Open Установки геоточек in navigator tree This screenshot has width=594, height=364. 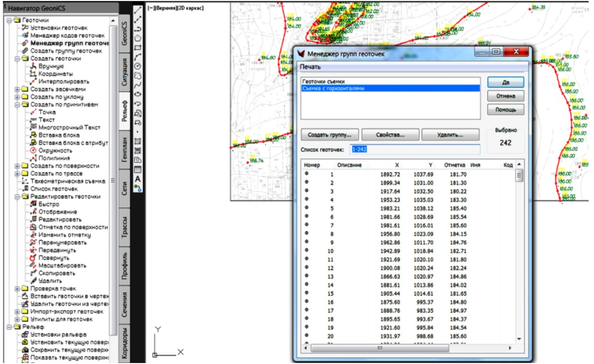coord(59,28)
